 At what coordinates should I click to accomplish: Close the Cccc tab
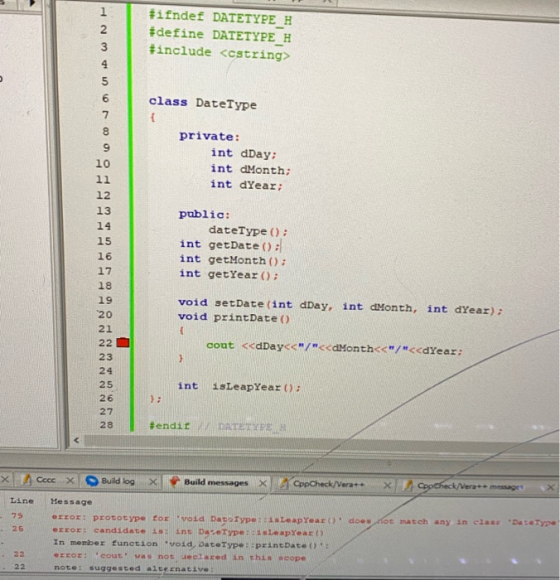pos(70,480)
